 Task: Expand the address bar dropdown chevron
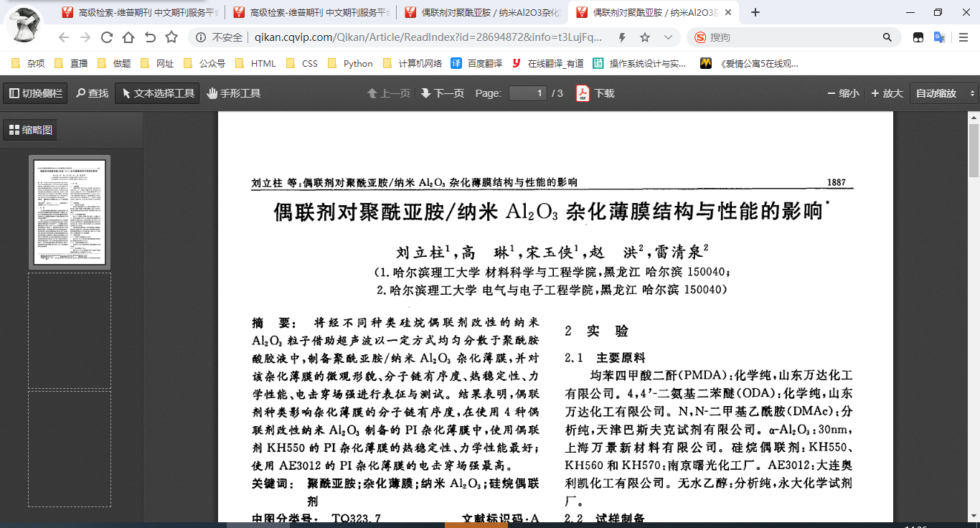pyautogui.click(x=668, y=37)
